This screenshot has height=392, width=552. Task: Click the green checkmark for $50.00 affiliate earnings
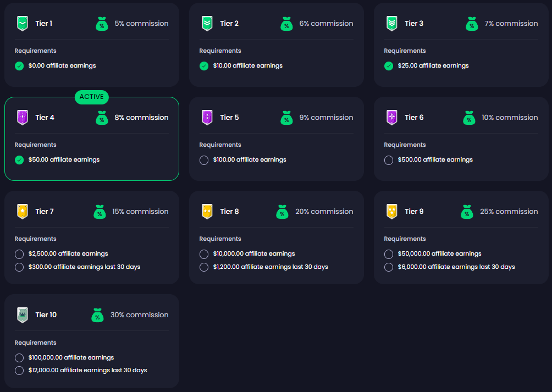pyautogui.click(x=19, y=160)
